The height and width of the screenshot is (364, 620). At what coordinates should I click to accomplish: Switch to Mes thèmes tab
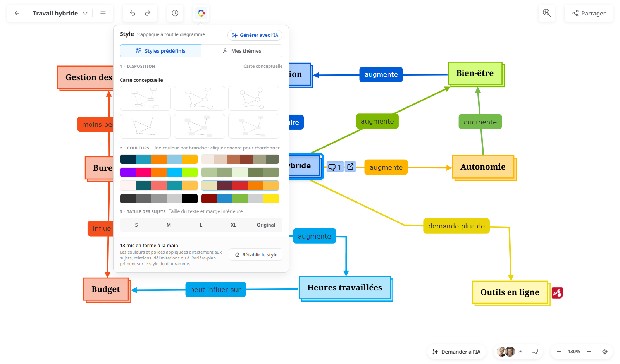click(x=242, y=51)
